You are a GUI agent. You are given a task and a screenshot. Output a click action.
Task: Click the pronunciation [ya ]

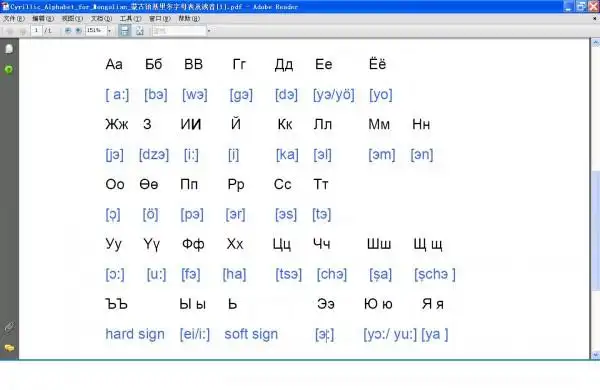click(435, 334)
